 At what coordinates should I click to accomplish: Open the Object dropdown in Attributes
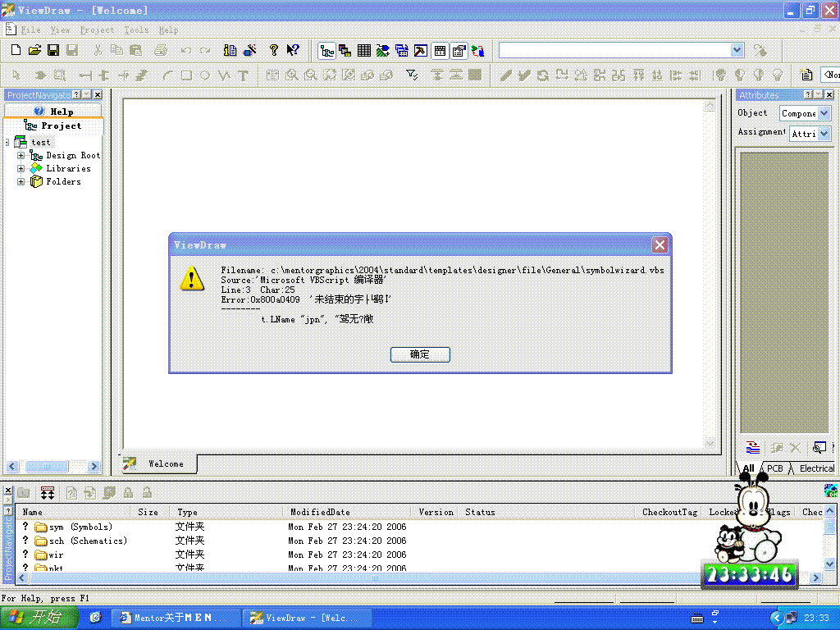click(824, 113)
